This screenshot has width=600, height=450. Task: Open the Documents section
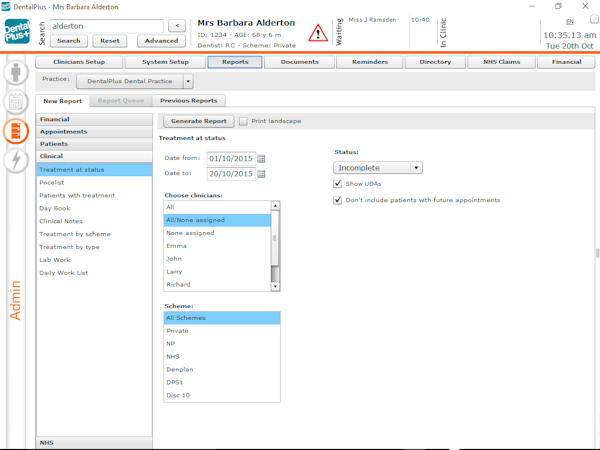(299, 62)
